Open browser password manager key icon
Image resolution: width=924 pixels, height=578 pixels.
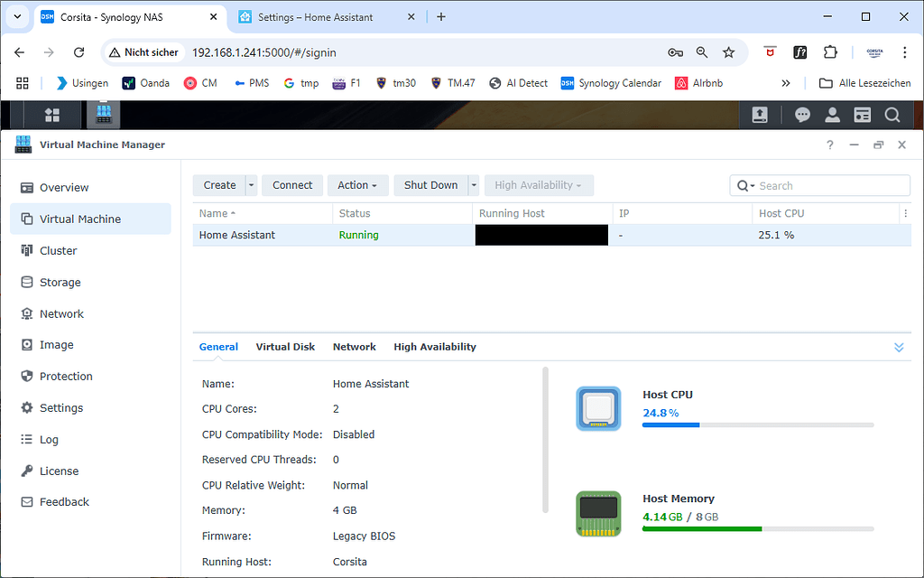(x=675, y=52)
